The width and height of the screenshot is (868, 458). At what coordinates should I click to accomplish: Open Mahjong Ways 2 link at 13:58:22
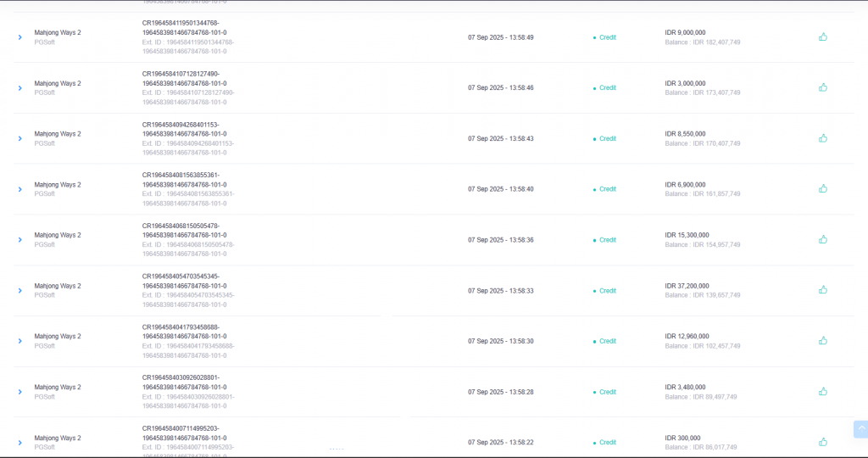point(58,438)
